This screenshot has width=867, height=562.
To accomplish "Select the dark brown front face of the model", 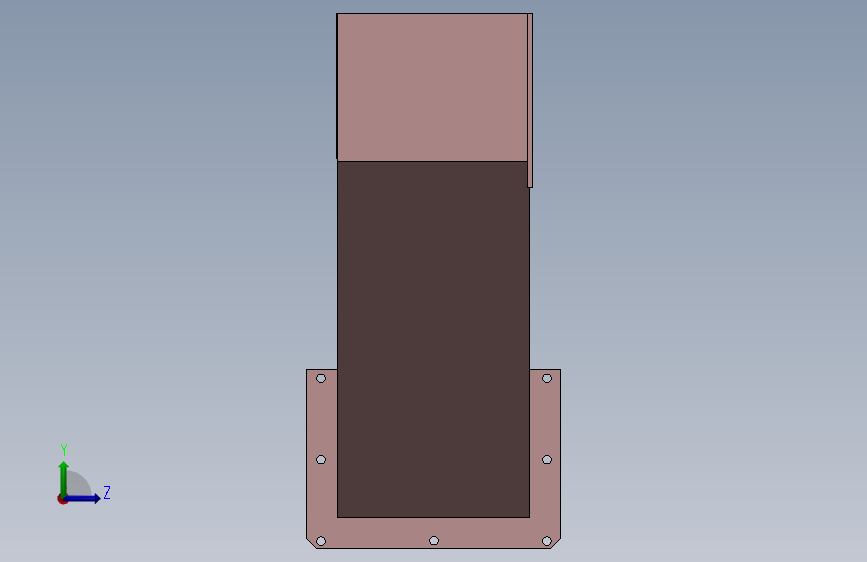I will 433,339.
